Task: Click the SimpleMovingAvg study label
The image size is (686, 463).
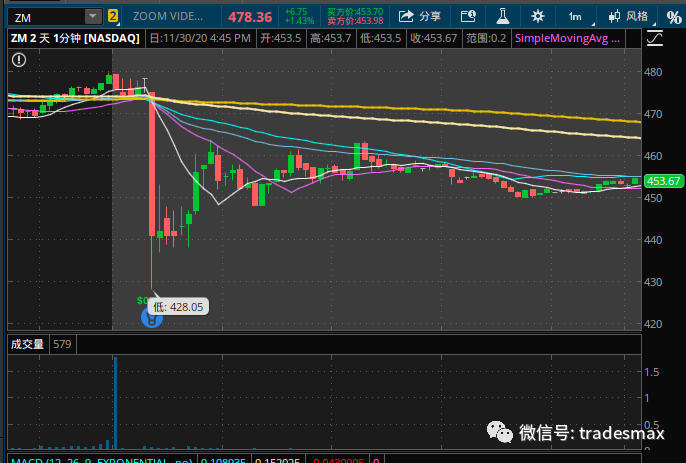Action: coord(567,39)
